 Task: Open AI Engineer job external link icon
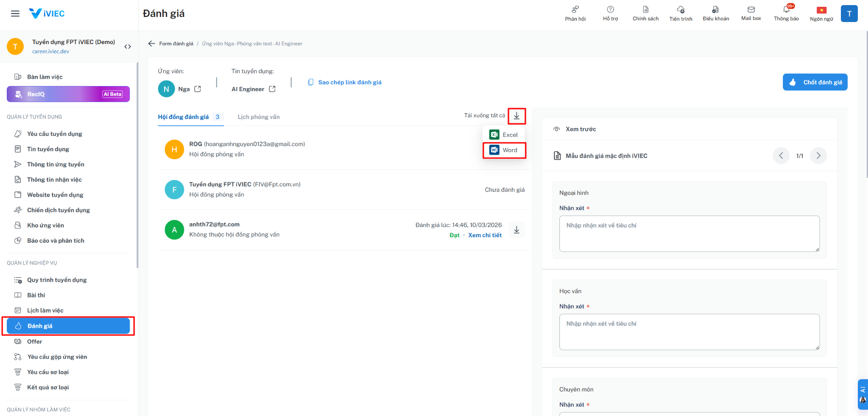click(x=272, y=89)
